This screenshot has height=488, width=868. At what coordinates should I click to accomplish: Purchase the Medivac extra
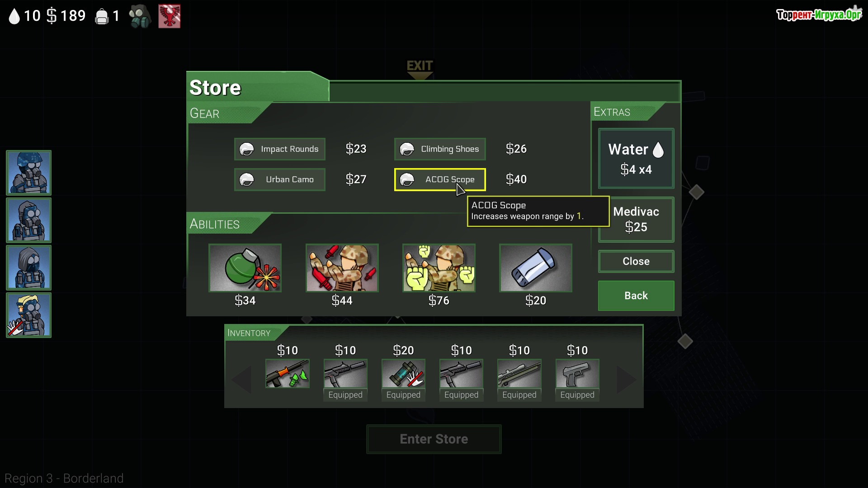point(636,220)
